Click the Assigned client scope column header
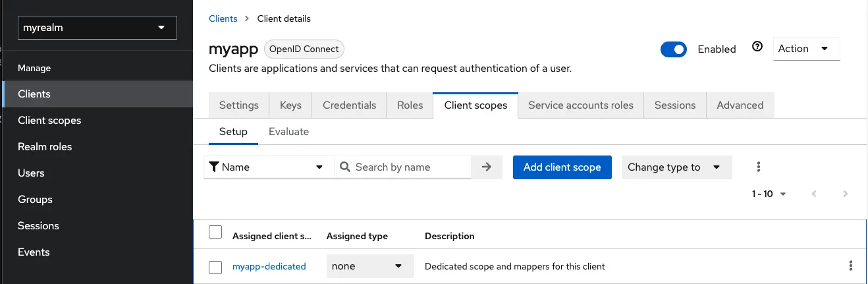The height and width of the screenshot is (284, 868). pyautogui.click(x=272, y=236)
